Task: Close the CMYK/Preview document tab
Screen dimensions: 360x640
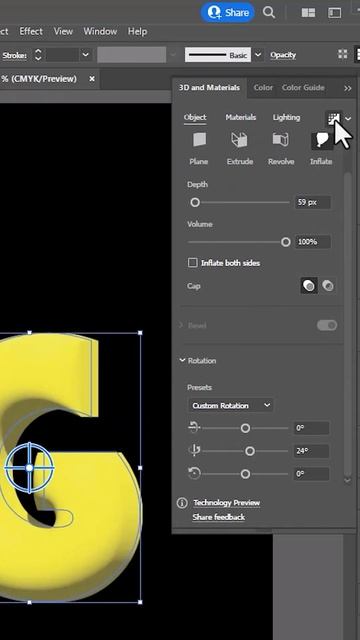Action: click(x=92, y=78)
